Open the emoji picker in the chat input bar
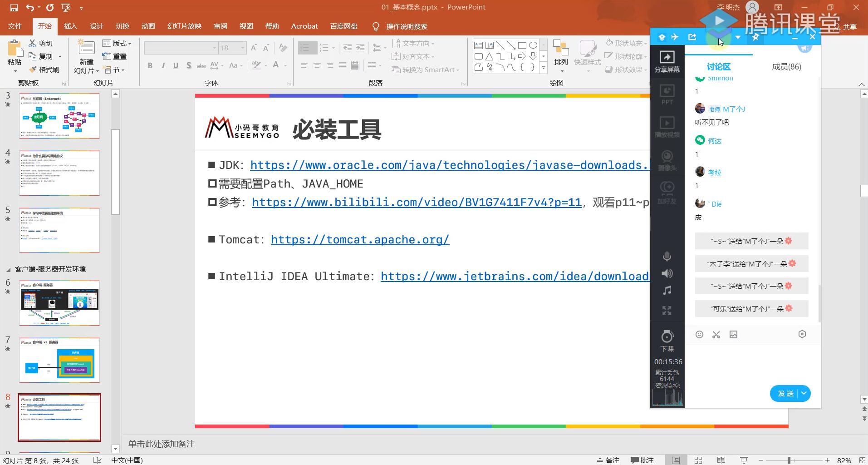Image resolution: width=868 pixels, height=465 pixels. pos(700,335)
